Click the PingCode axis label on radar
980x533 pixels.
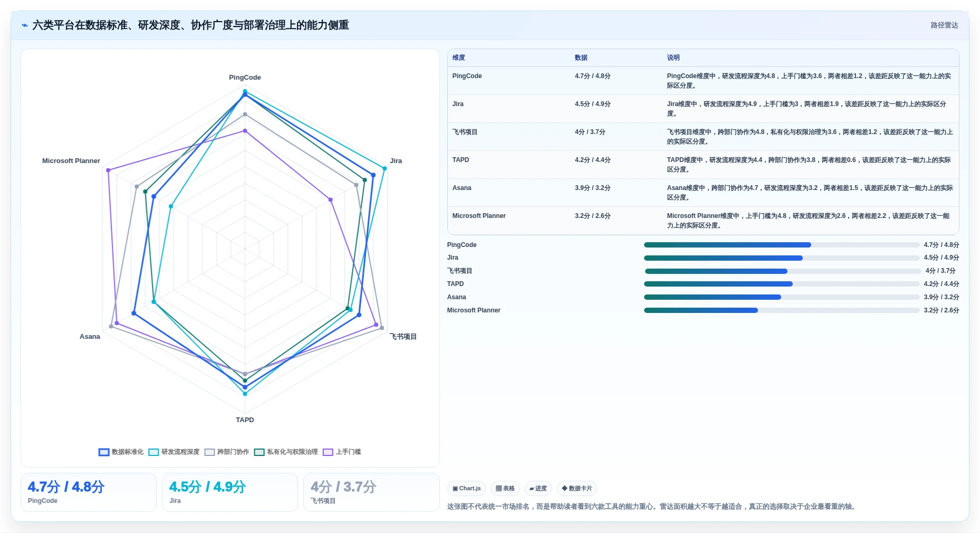(x=245, y=78)
